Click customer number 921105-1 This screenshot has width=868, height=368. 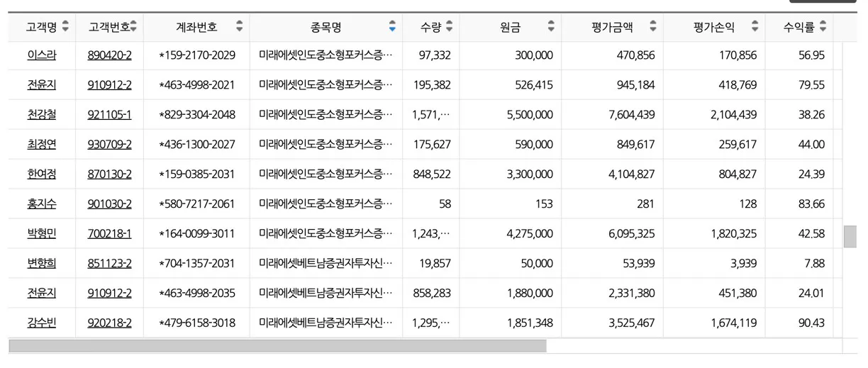(109, 114)
